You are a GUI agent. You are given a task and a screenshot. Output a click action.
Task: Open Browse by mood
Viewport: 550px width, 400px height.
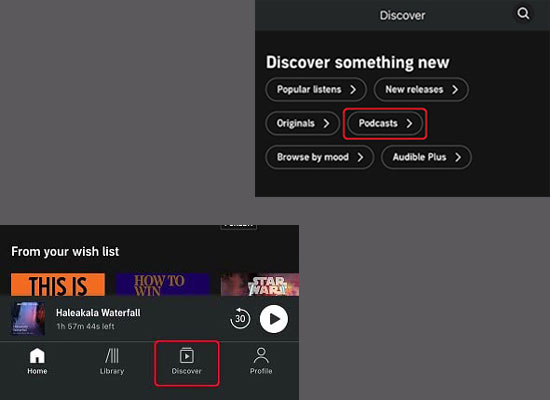(320, 157)
